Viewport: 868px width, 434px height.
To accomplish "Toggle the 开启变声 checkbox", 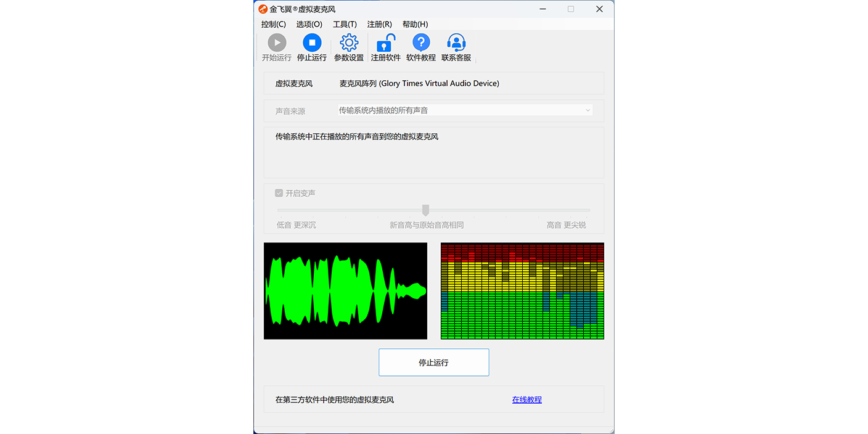I will [279, 193].
